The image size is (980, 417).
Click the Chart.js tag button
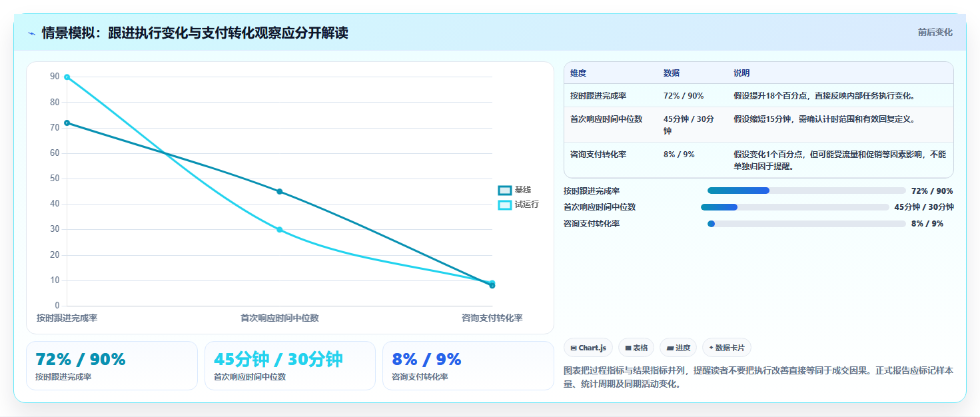click(588, 348)
